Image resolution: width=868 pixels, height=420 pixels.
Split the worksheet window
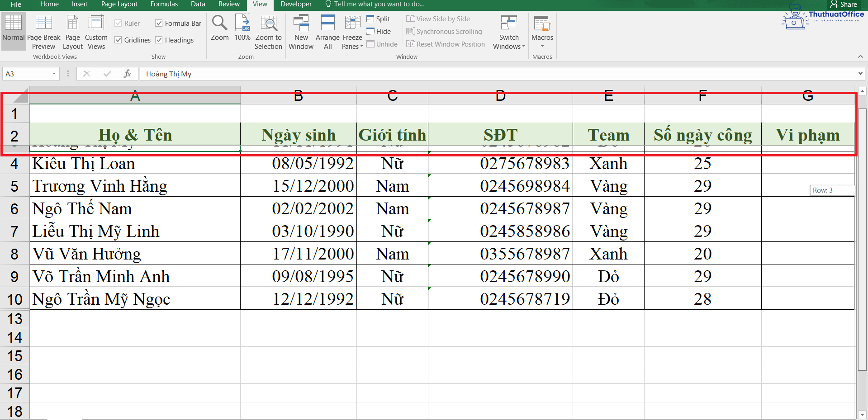point(378,19)
